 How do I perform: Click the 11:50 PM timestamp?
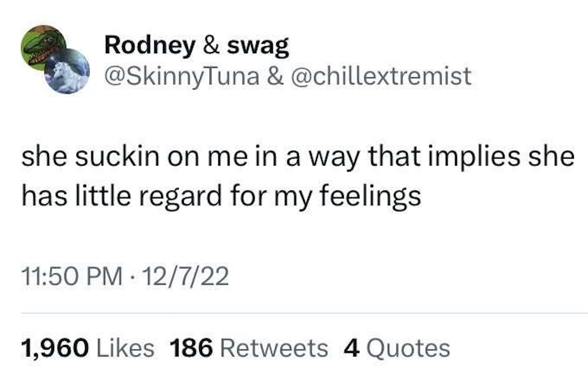[72, 276]
